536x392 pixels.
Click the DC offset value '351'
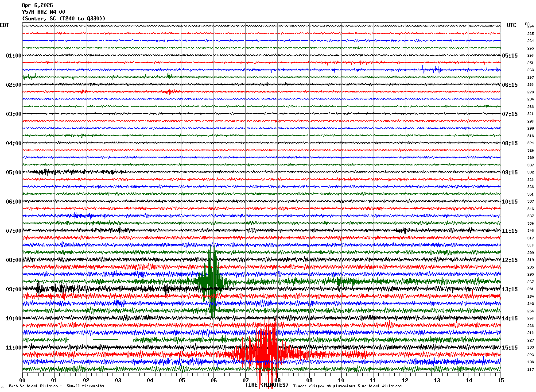tap(530, 194)
